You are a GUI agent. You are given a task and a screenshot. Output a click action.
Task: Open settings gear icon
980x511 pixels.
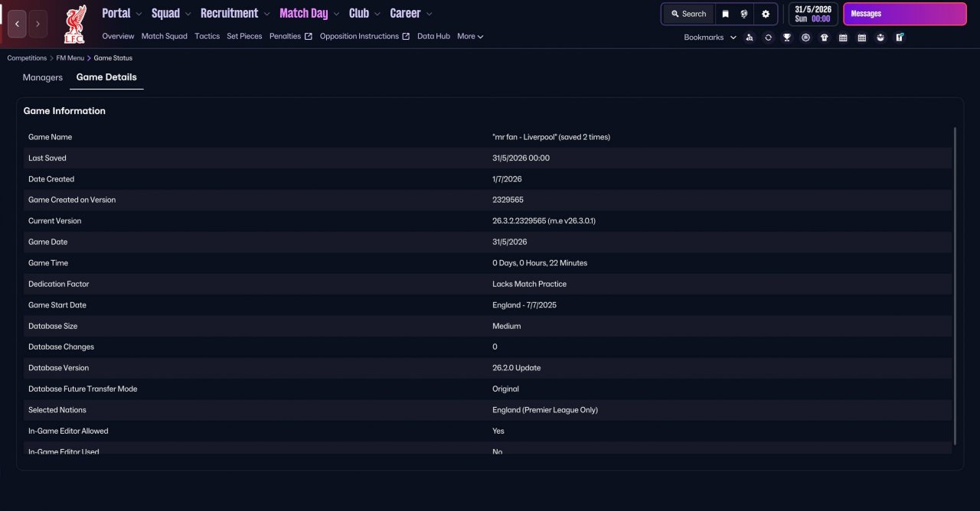[766, 14]
